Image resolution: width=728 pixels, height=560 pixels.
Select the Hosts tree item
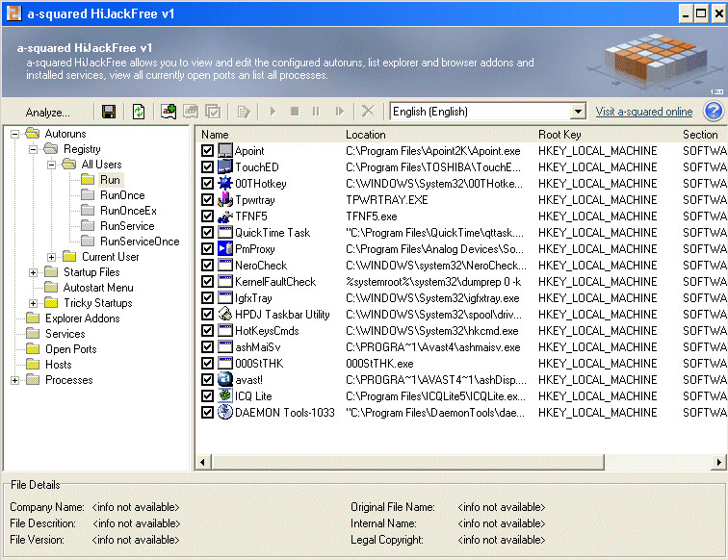[x=59, y=365]
